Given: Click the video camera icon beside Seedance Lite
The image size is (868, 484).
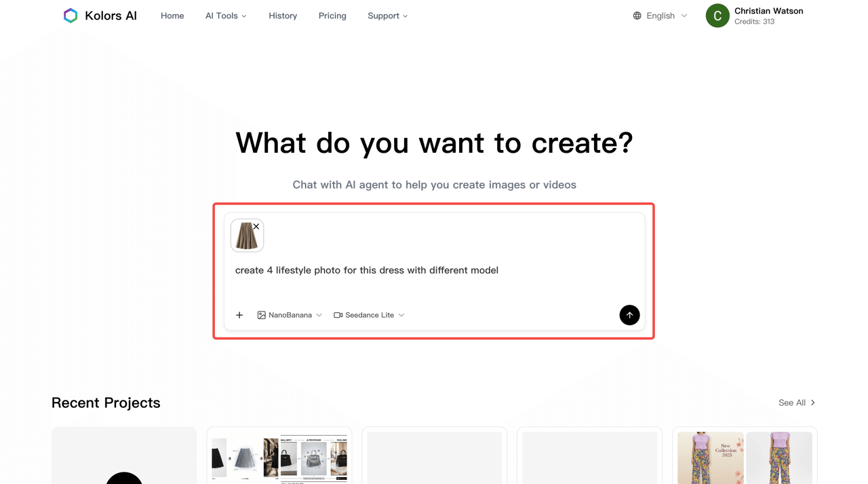Looking at the screenshot, I should 338,315.
